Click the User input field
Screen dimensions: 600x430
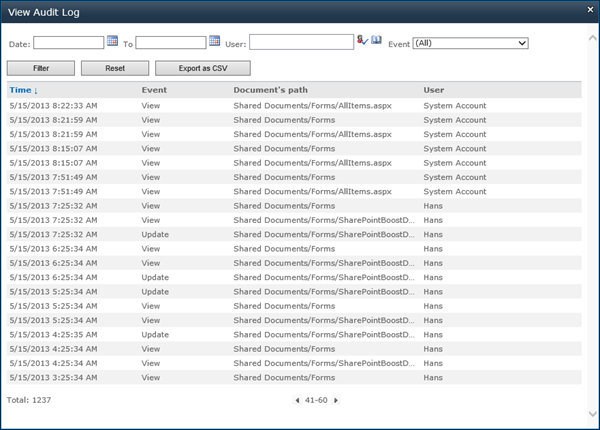pos(302,42)
